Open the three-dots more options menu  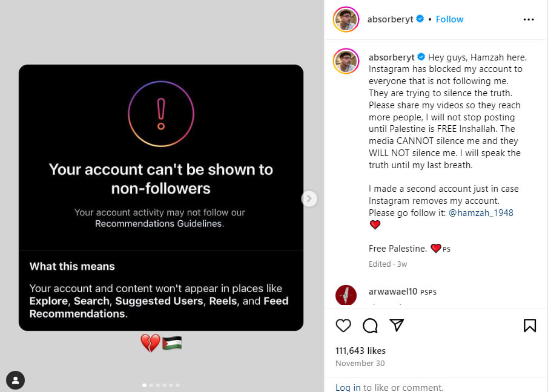529,19
